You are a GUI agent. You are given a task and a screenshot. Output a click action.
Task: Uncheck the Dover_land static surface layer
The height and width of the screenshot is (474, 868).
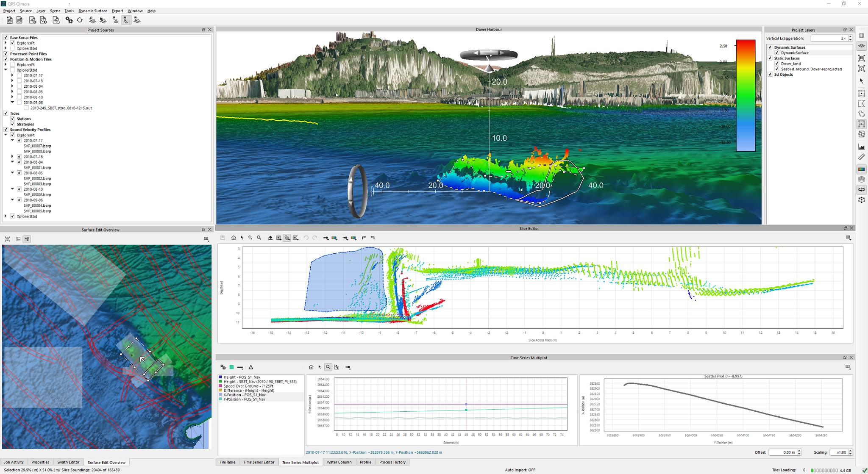tap(777, 64)
